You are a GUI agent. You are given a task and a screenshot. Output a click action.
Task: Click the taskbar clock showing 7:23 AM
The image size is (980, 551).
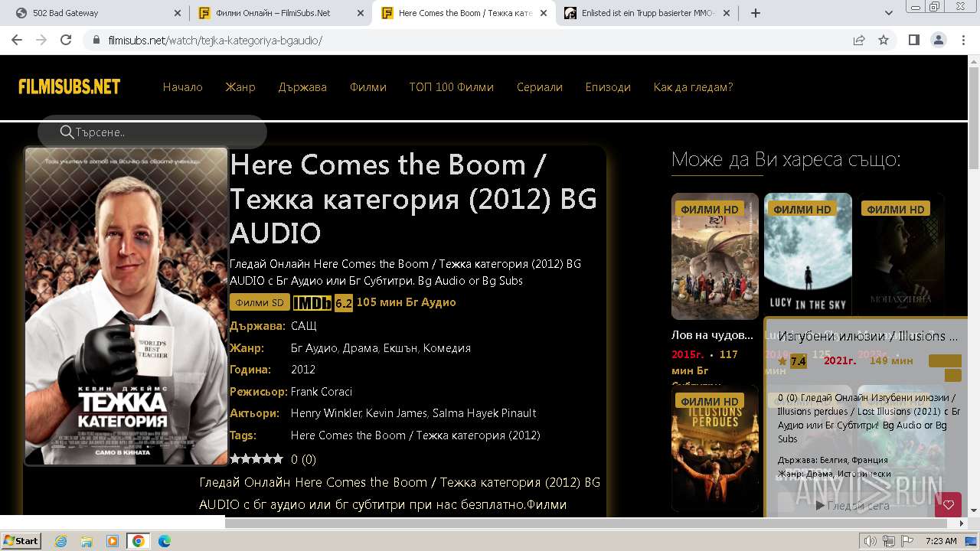(x=941, y=541)
